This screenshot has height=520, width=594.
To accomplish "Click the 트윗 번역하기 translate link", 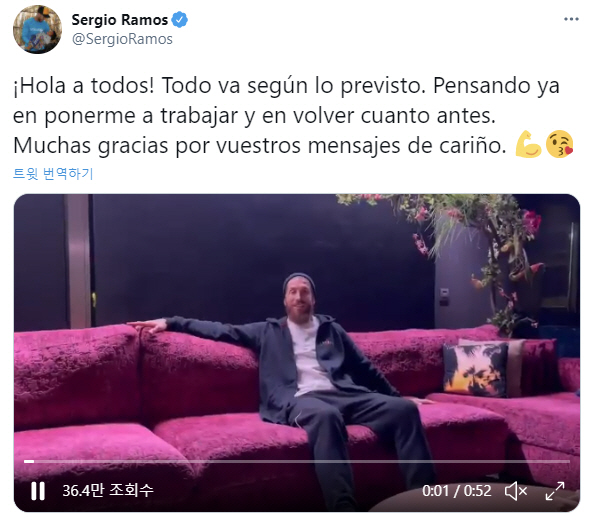I will pyautogui.click(x=53, y=173).
